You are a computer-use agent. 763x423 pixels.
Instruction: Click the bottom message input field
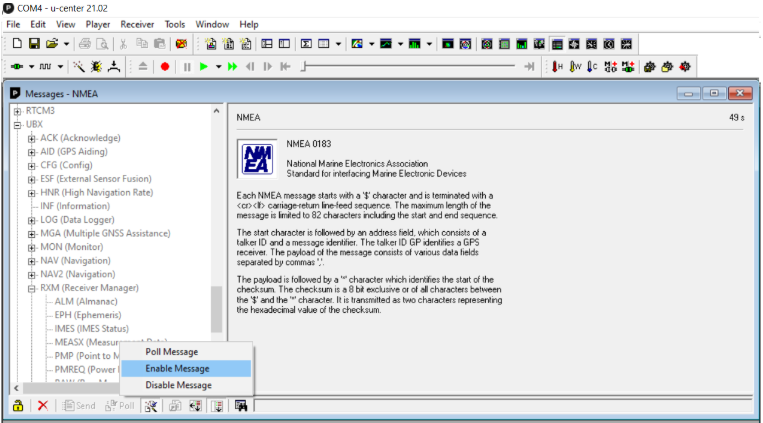tap(503, 405)
